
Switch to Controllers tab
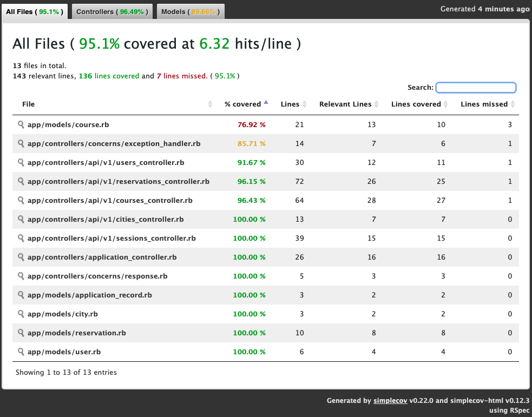(x=113, y=12)
